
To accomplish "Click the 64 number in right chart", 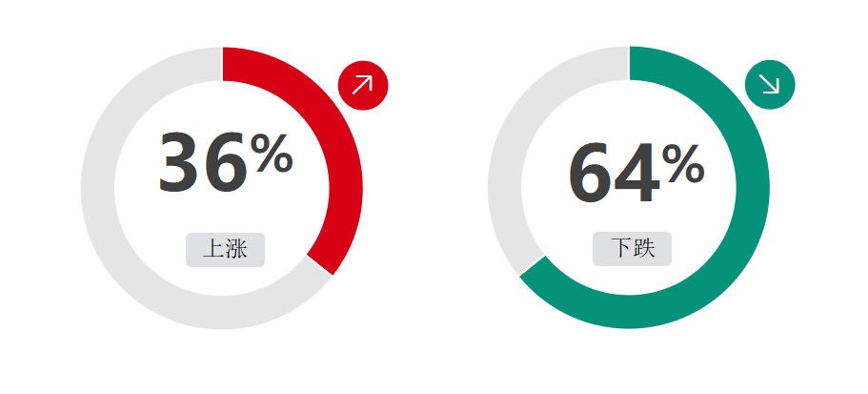I will click(614, 174).
